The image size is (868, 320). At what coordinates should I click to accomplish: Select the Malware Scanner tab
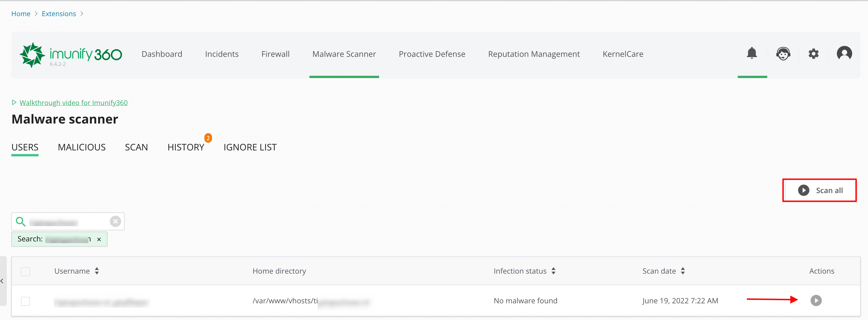click(344, 54)
